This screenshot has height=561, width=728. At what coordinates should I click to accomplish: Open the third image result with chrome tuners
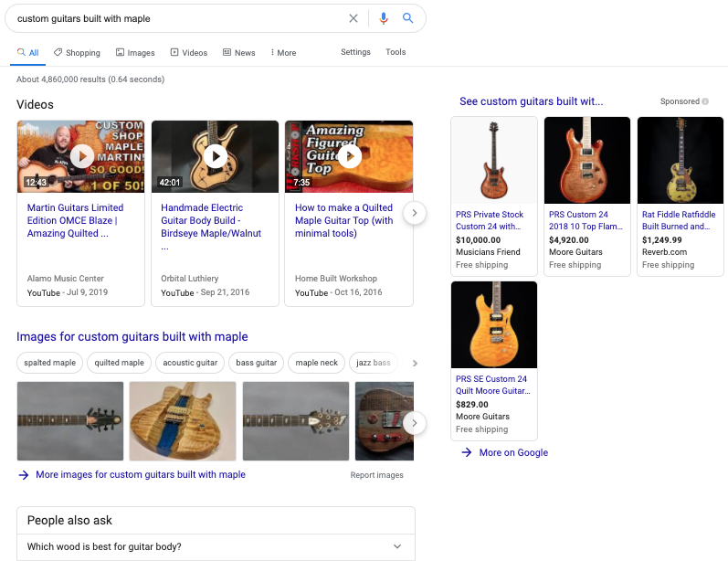(x=296, y=421)
